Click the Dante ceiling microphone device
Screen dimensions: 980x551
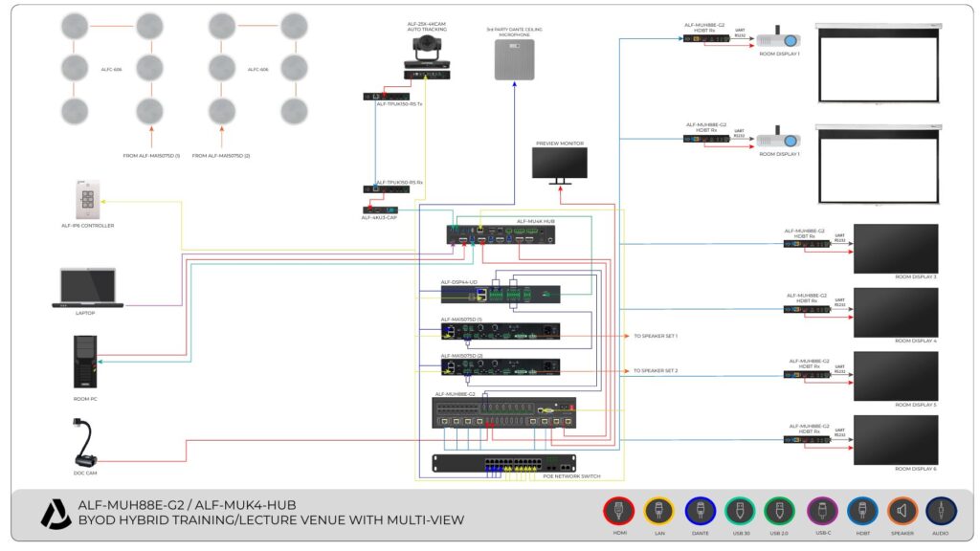tap(514, 59)
